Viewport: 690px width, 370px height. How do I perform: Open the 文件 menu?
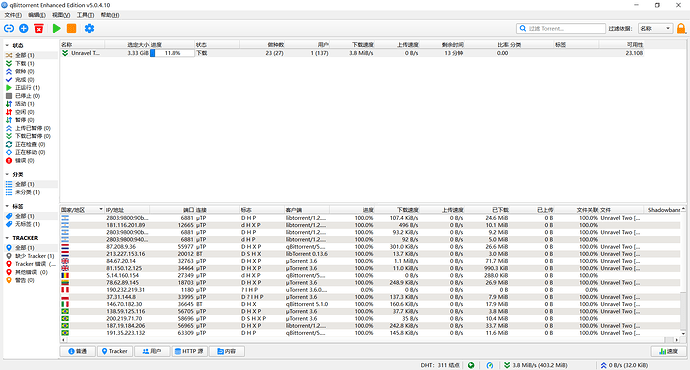pos(13,15)
